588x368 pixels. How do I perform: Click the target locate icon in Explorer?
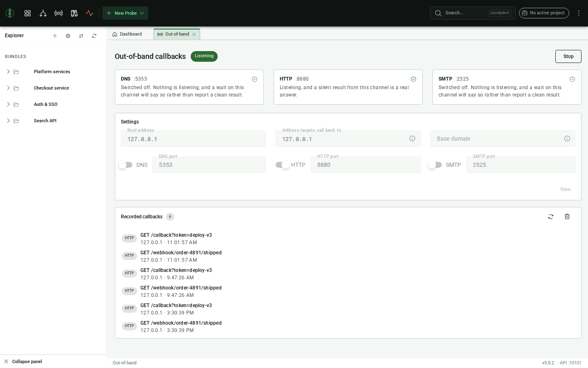coord(68,36)
